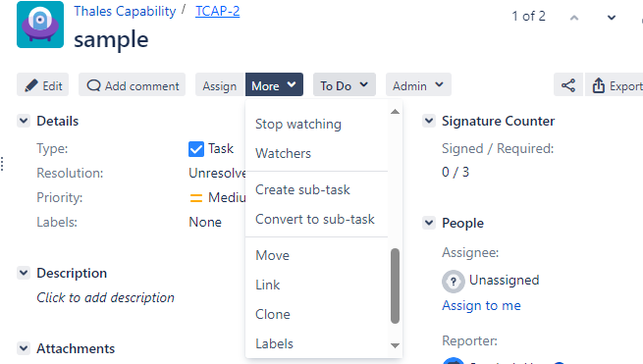Image resolution: width=643 pixels, height=364 pixels.
Task: Select Watchers menu entry
Action: click(316, 153)
